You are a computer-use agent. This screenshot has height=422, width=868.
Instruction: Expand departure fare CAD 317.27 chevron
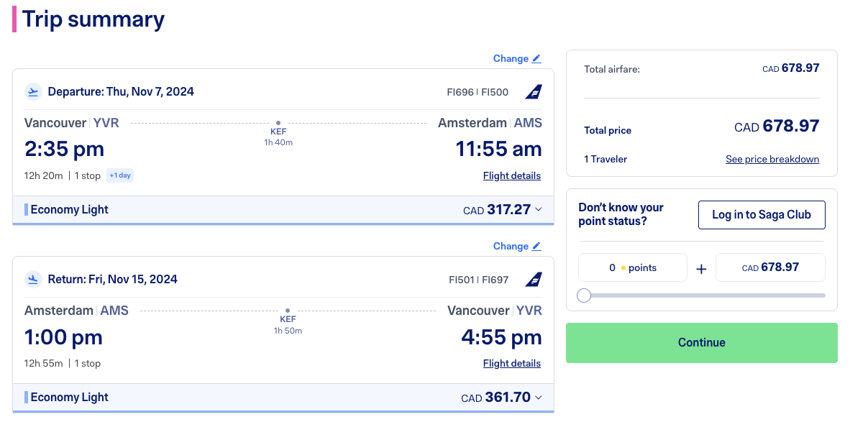tap(539, 210)
